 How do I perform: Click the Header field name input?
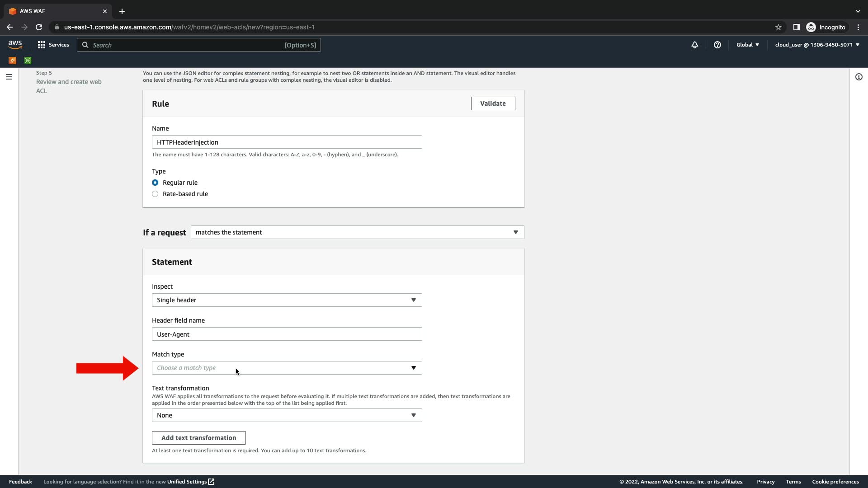pyautogui.click(x=287, y=334)
